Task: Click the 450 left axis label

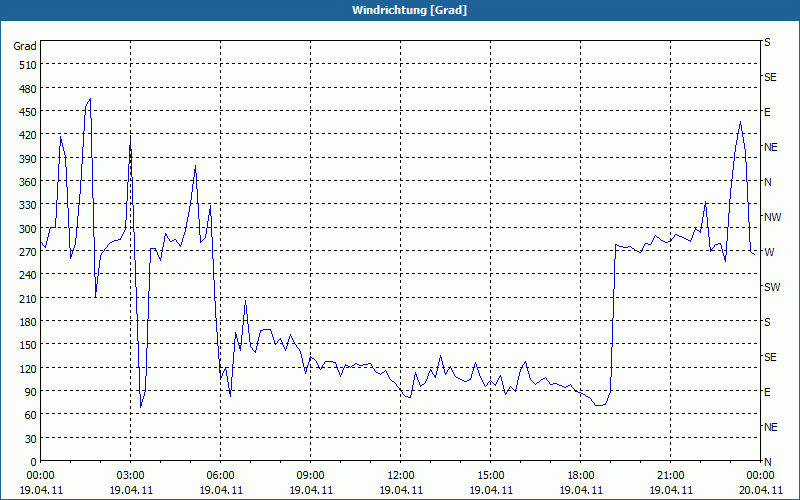Action: (x=28, y=112)
